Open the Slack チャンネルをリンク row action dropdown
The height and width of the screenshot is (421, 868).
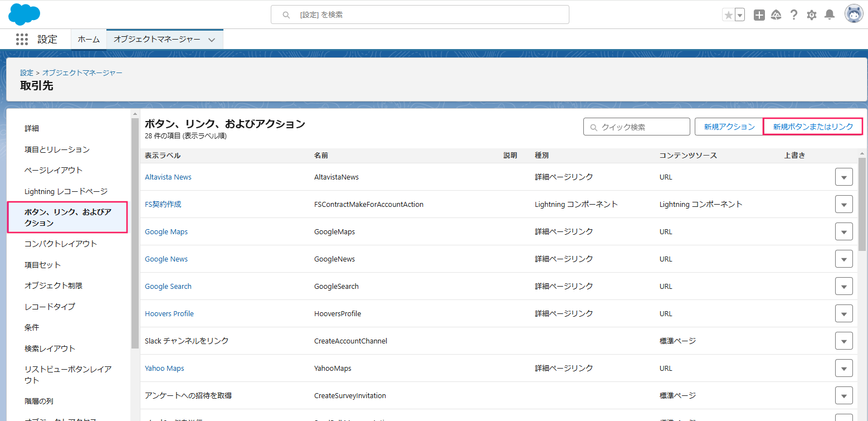[x=844, y=341]
